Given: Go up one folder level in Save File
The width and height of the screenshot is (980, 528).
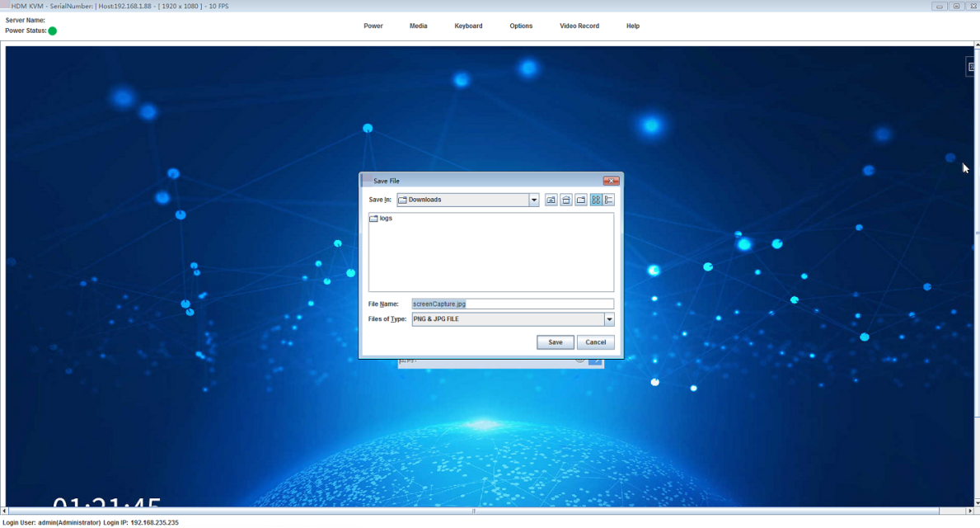Looking at the screenshot, I should (551, 200).
